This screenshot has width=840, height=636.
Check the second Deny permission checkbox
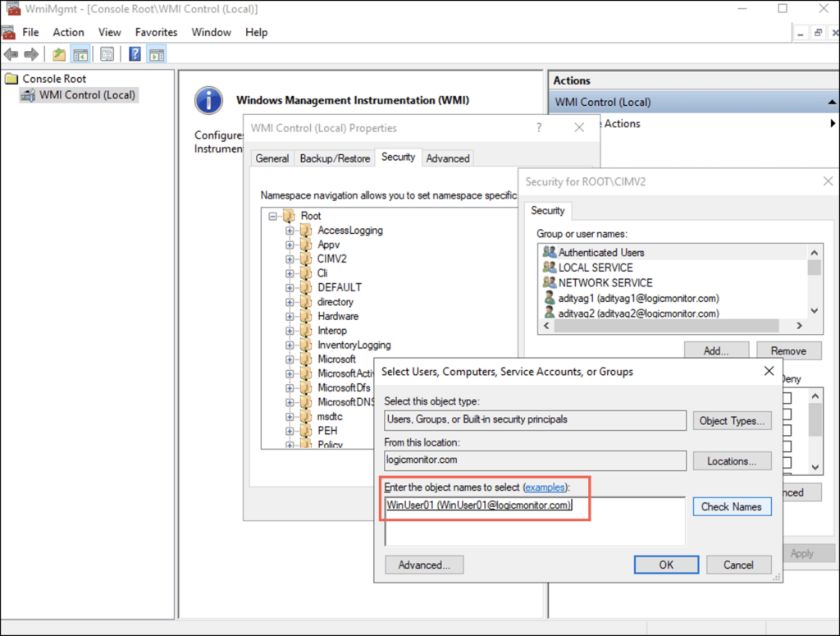[x=787, y=414]
